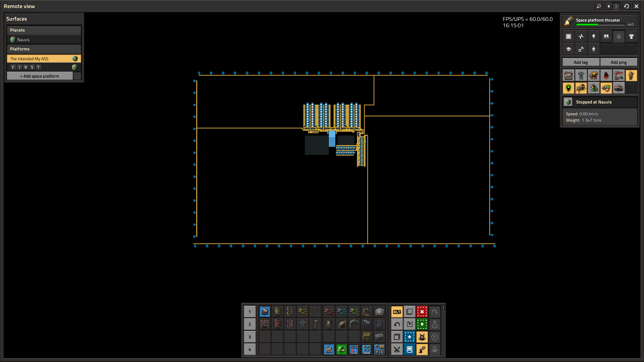Image resolution: width=644 pixels, height=362 pixels.
Task: Click the reset view circular arrow button
Action: (626, 6)
